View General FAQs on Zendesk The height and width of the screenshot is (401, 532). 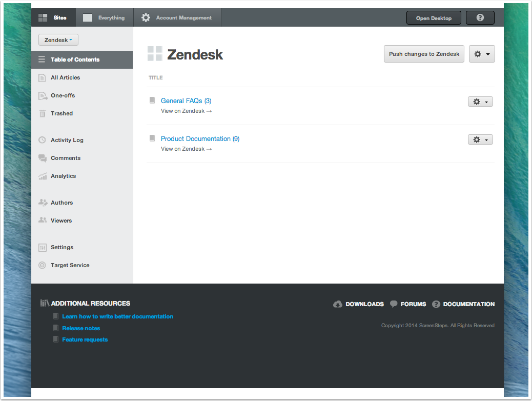[186, 111]
